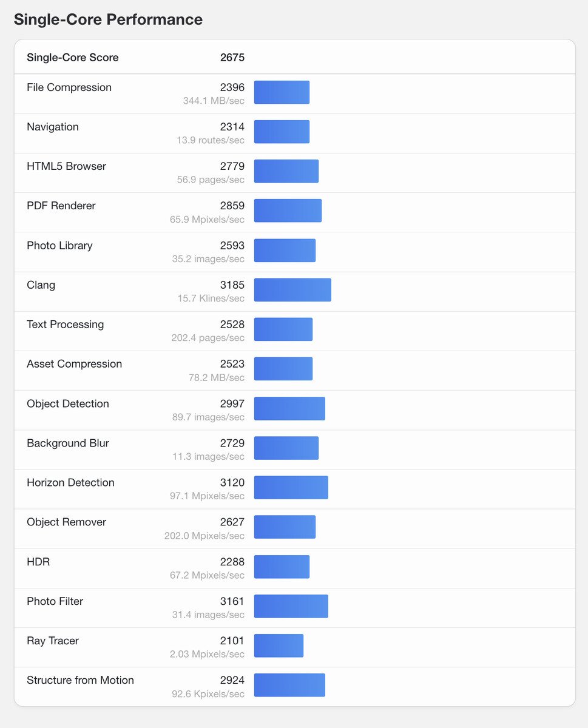
Task: Select the Background Blur score bar
Action: point(286,448)
